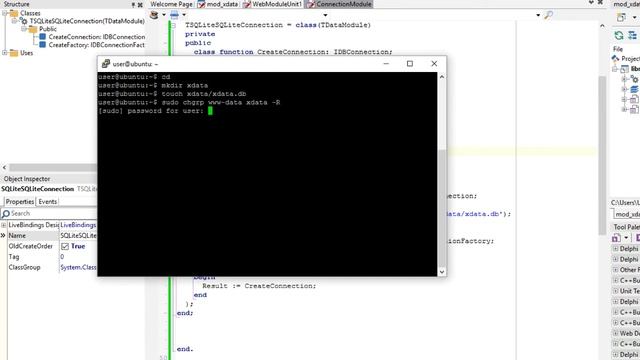The image size is (640, 360).
Task: Click the gear node icon in project tree
Action: point(634,79)
